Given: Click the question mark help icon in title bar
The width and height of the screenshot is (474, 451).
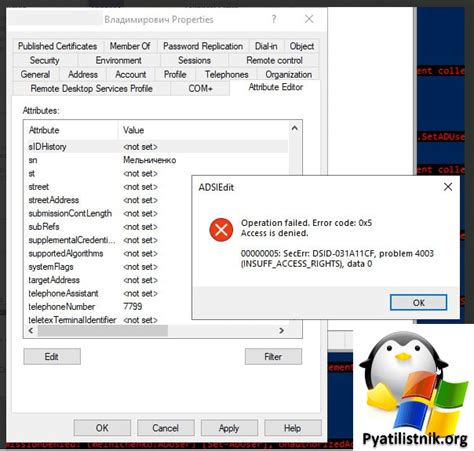Looking at the screenshot, I should [274, 19].
